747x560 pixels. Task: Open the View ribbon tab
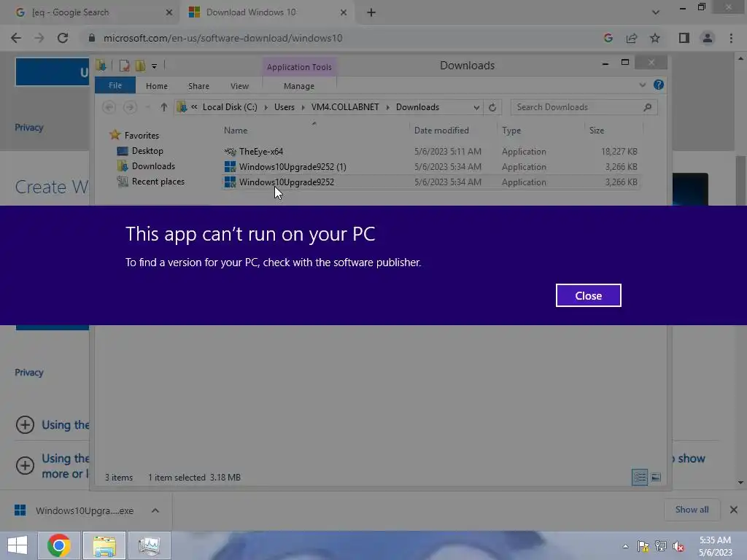click(x=239, y=86)
